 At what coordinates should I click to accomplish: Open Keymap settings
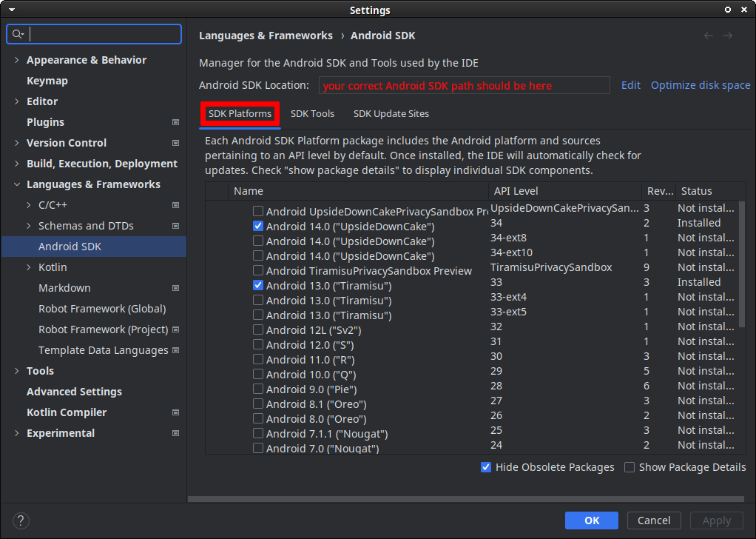click(x=47, y=81)
